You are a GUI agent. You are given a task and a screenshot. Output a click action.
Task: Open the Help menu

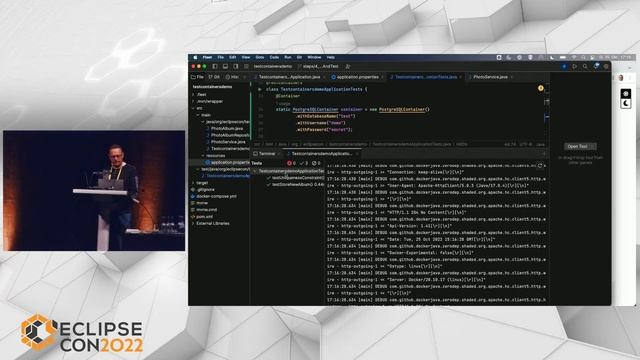pyautogui.click(x=331, y=58)
